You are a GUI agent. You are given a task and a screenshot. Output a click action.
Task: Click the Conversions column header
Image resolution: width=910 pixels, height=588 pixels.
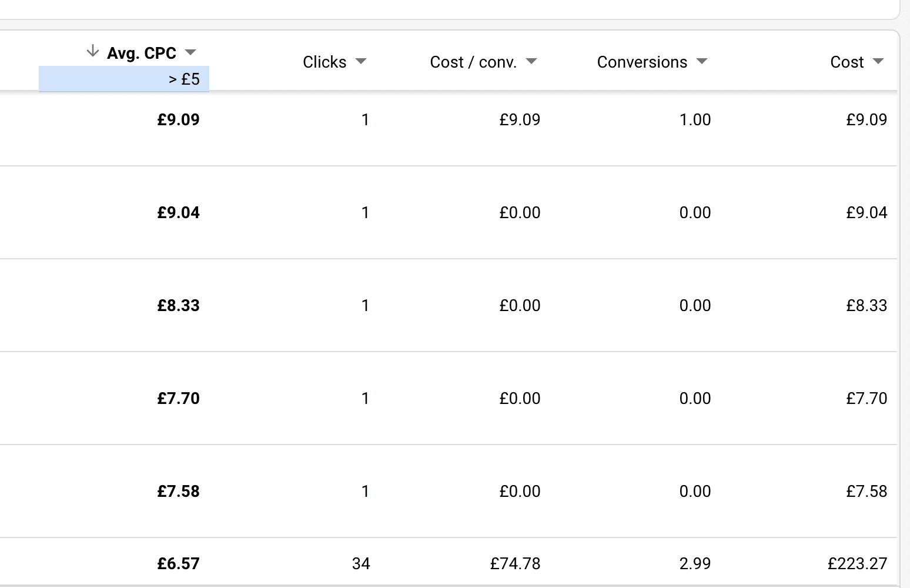pyautogui.click(x=641, y=61)
